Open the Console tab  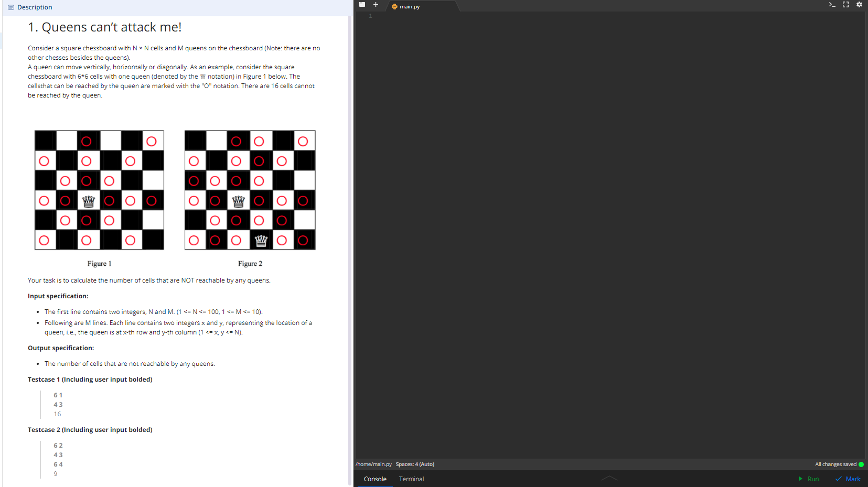(x=375, y=479)
